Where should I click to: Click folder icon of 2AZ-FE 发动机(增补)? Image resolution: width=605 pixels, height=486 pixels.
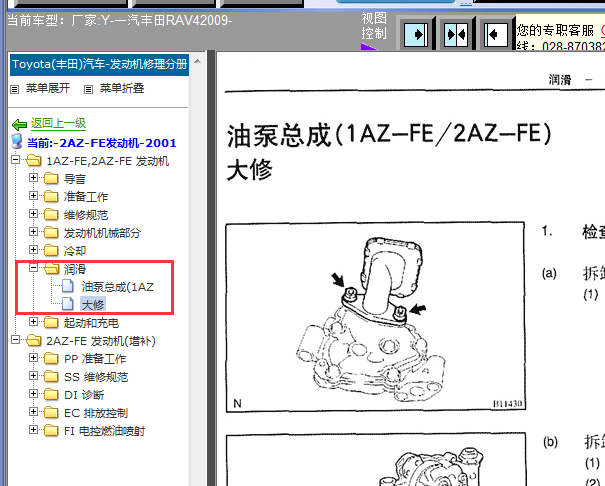click(x=34, y=340)
